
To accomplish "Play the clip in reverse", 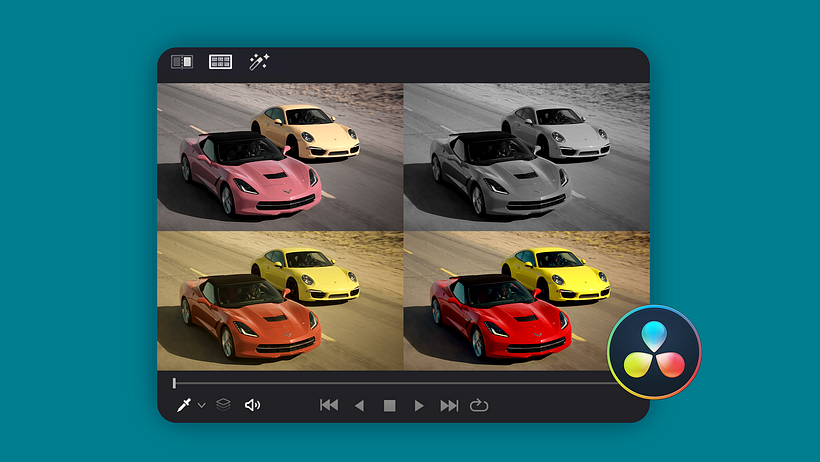I will point(360,405).
